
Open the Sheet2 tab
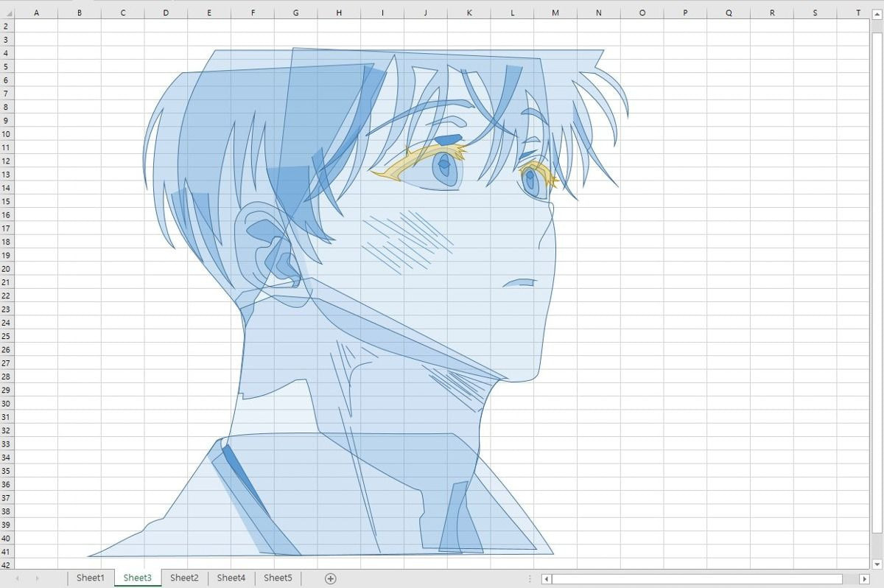[x=184, y=578]
